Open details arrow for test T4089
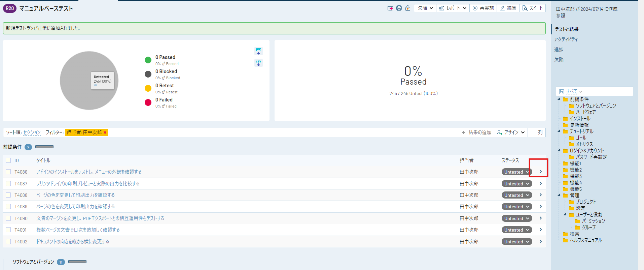The width and height of the screenshot is (644, 270). tap(541, 207)
